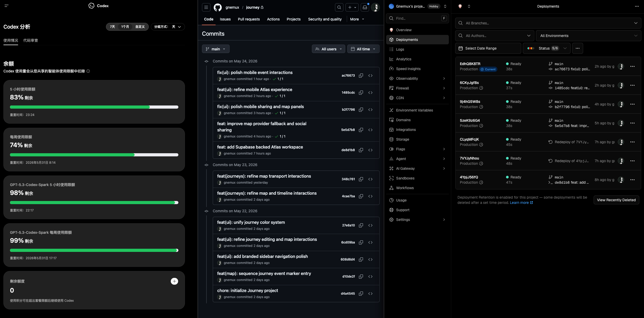Switch to the 使用情况 tab

(11, 40)
